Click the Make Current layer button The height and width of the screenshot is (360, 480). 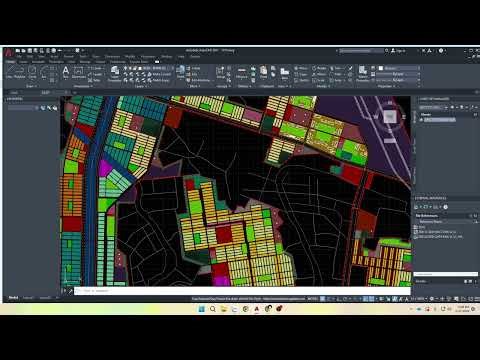coord(159,74)
